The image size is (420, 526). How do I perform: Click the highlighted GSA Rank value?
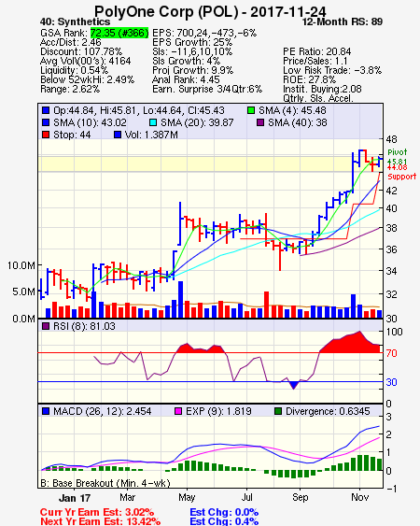119,33
